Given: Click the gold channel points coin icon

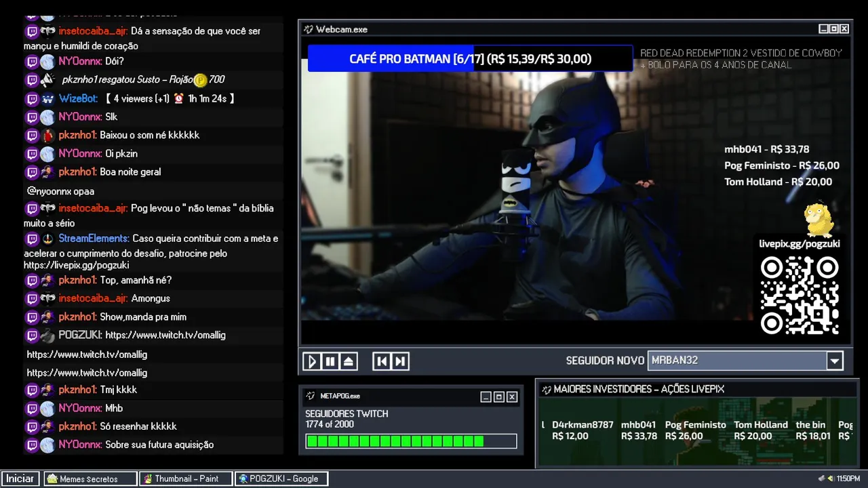Looking at the screenshot, I should point(200,81).
